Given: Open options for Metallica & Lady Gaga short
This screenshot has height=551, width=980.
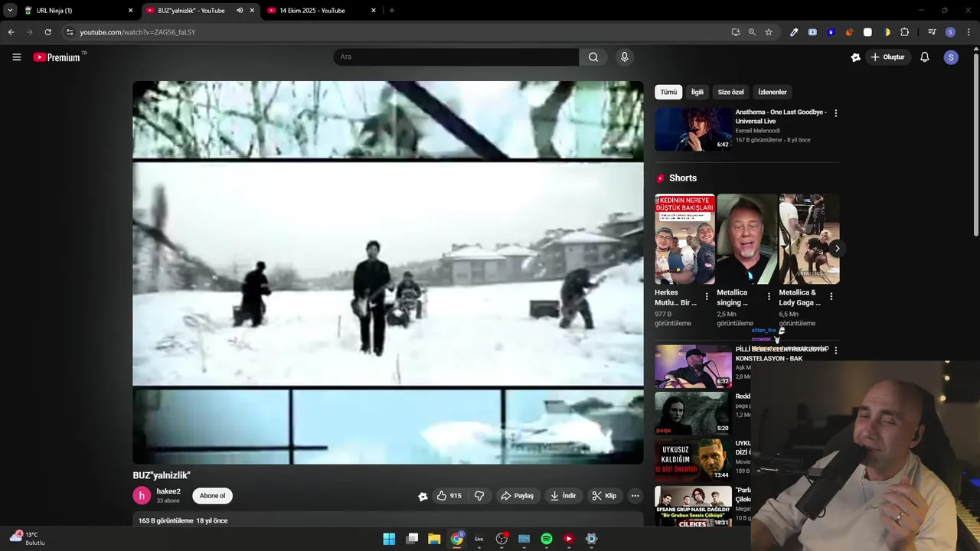Looking at the screenshot, I should [x=831, y=297].
